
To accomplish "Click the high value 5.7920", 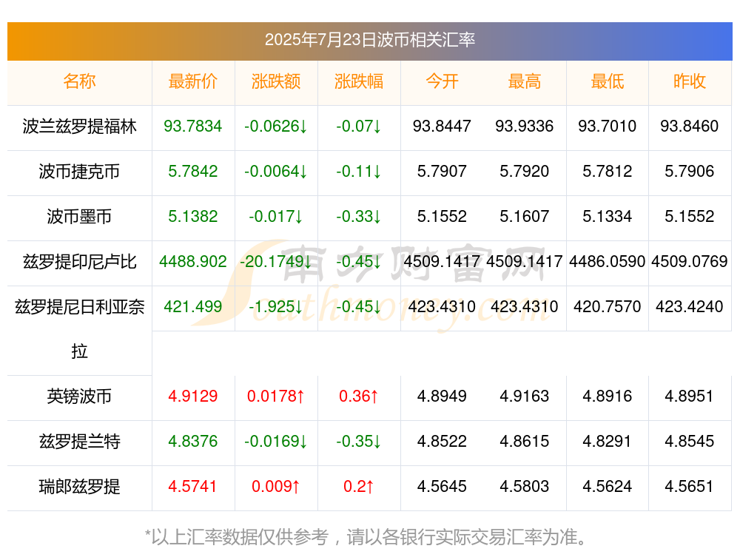I will [x=525, y=172].
